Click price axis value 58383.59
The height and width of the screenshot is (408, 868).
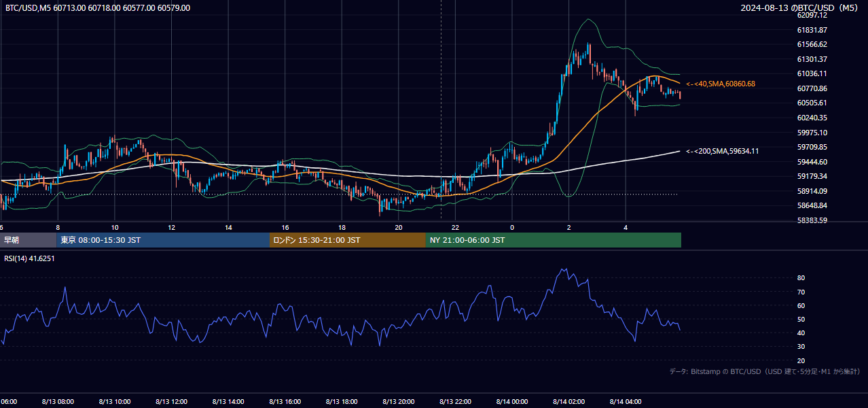[x=812, y=220]
